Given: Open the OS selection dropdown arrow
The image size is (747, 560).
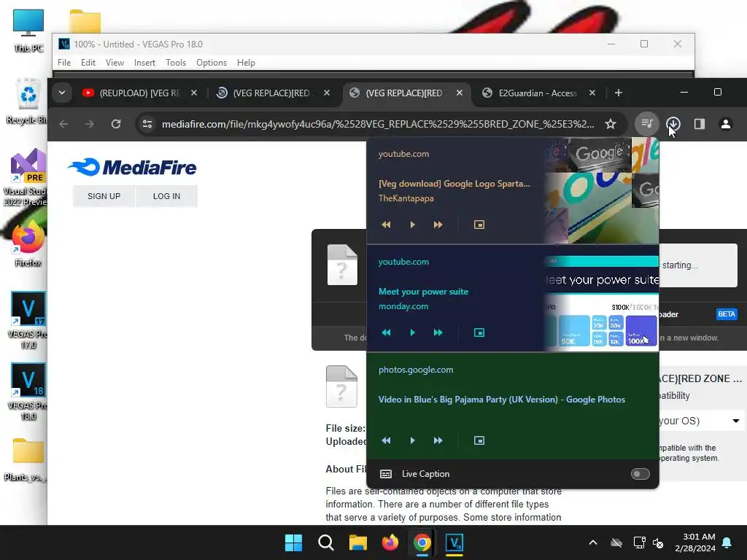Looking at the screenshot, I should coord(735,421).
